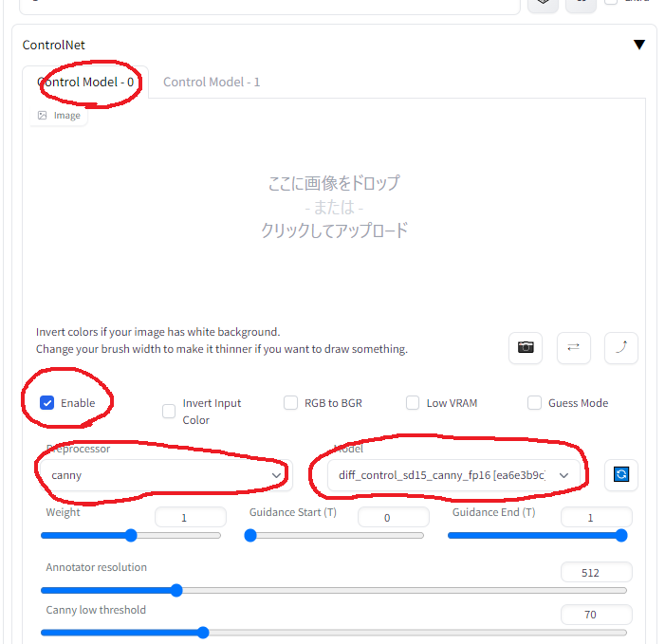Image resolution: width=665 pixels, height=644 pixels.
Task: Click Canny low threshold value 70
Action: pos(597,615)
